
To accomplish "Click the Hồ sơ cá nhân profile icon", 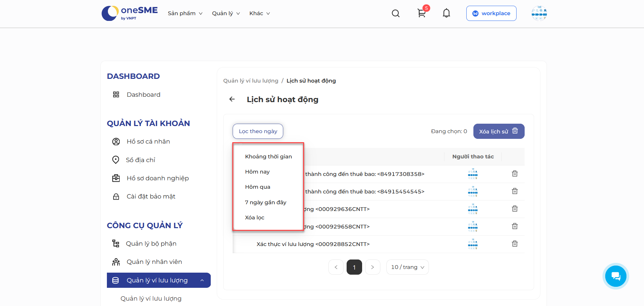I will click(116, 142).
